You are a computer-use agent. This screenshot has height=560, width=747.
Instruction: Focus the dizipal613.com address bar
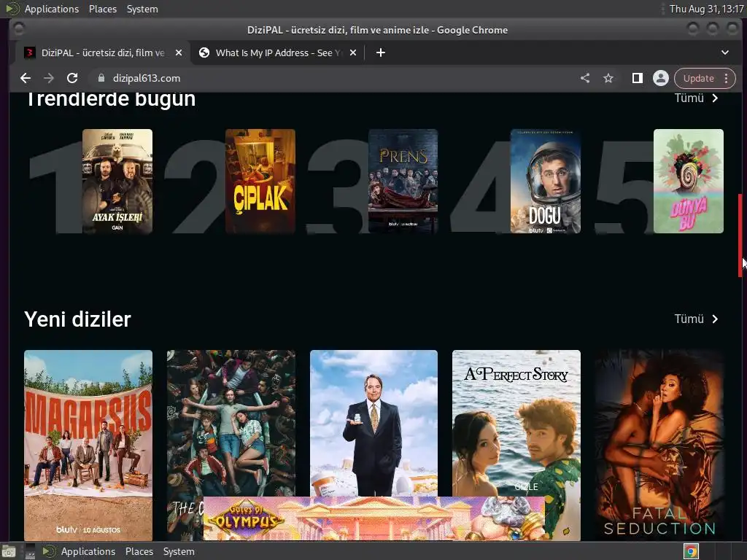333,78
